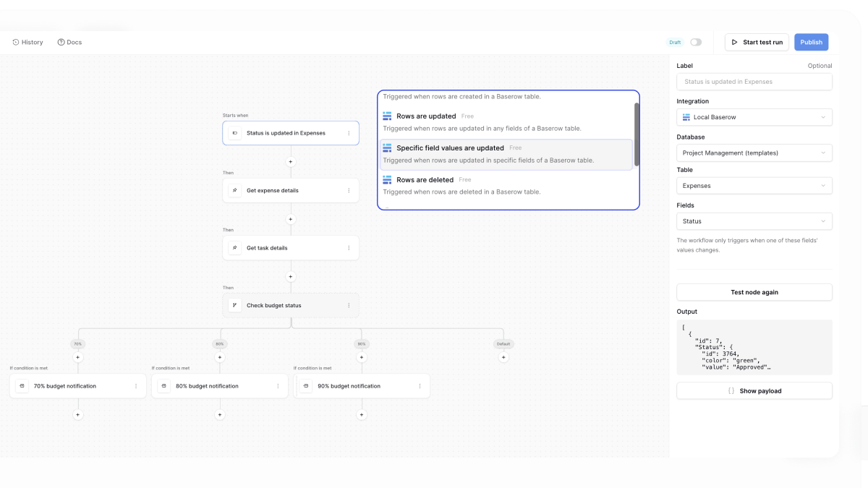Open the Database dropdown
This screenshot has width=868, height=488.
coord(754,153)
